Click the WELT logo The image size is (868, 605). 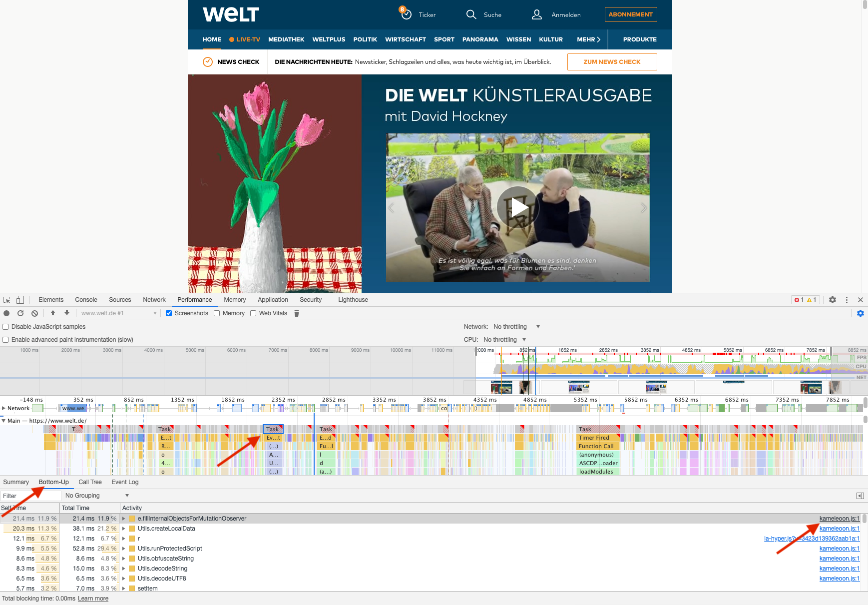(x=231, y=14)
